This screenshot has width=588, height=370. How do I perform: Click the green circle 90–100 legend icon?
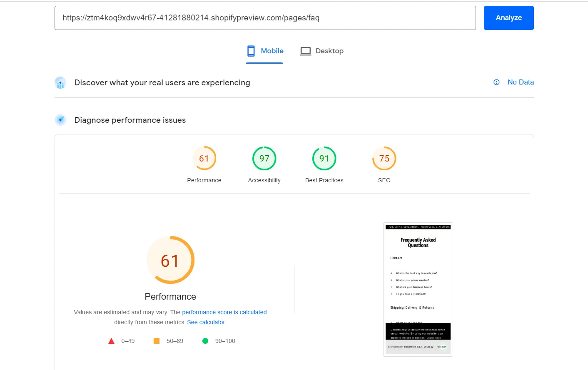point(205,341)
